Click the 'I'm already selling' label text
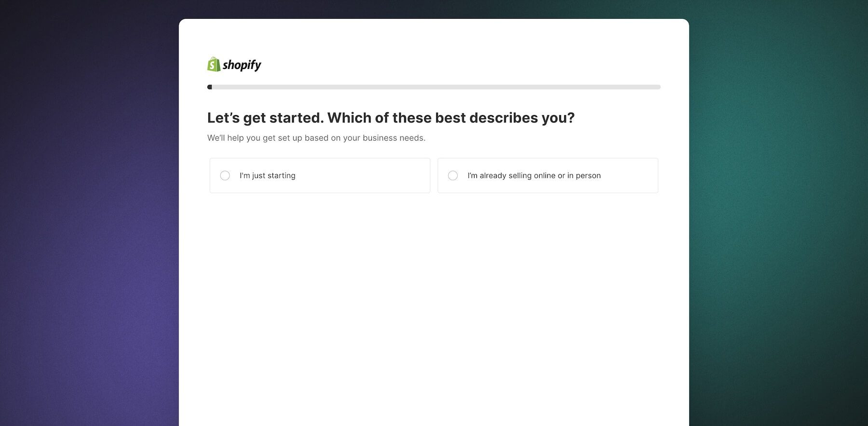868x426 pixels. [x=533, y=175]
